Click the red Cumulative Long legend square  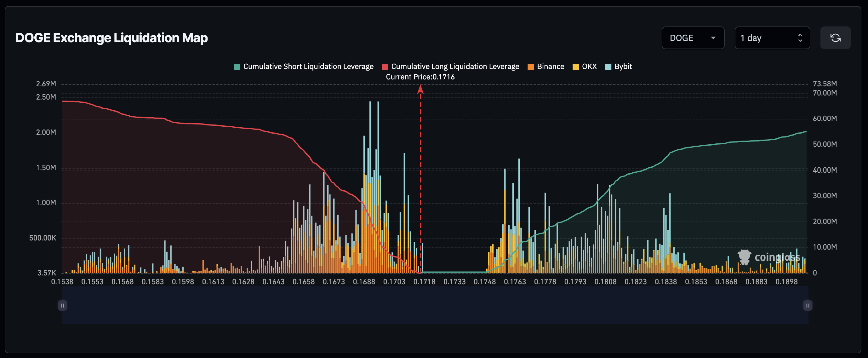click(x=385, y=67)
